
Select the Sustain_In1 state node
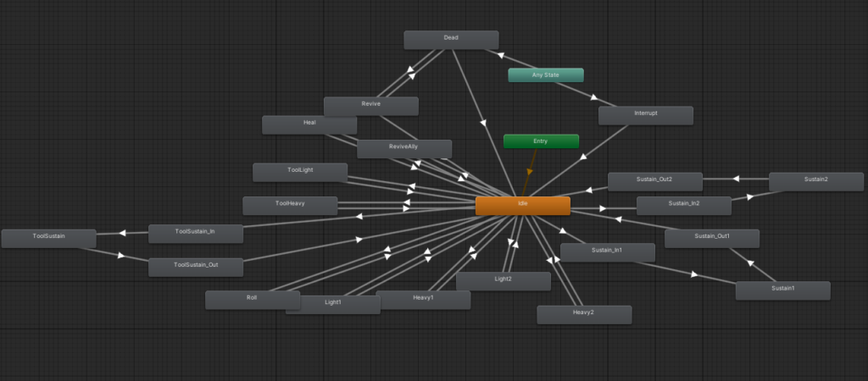click(x=607, y=252)
